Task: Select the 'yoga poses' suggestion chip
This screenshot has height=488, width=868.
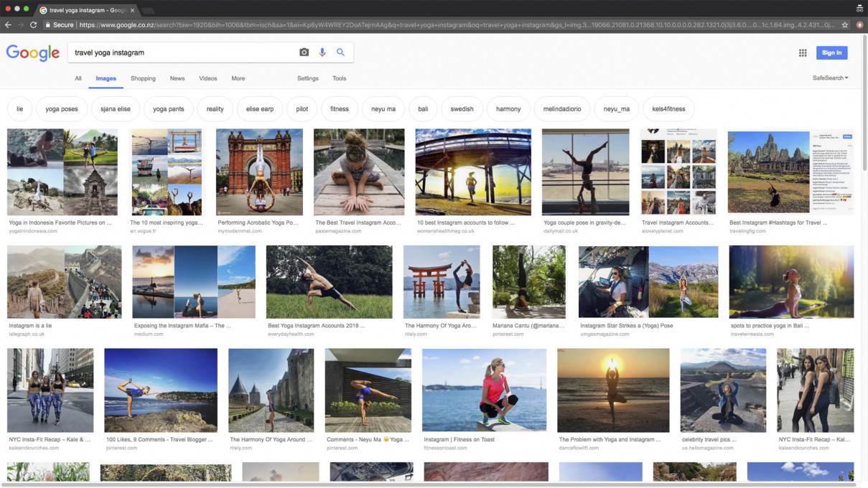Action: coord(62,109)
